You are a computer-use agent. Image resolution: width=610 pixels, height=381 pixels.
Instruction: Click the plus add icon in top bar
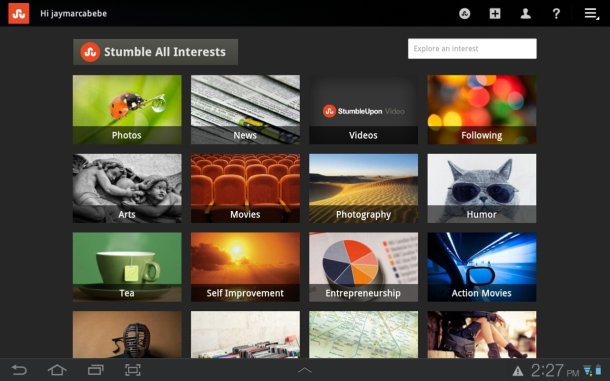click(x=495, y=14)
